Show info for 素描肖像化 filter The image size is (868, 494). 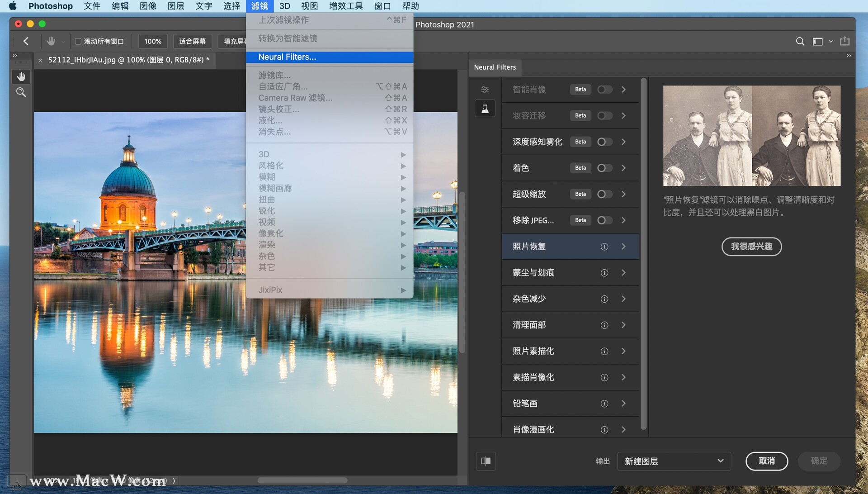click(x=604, y=377)
